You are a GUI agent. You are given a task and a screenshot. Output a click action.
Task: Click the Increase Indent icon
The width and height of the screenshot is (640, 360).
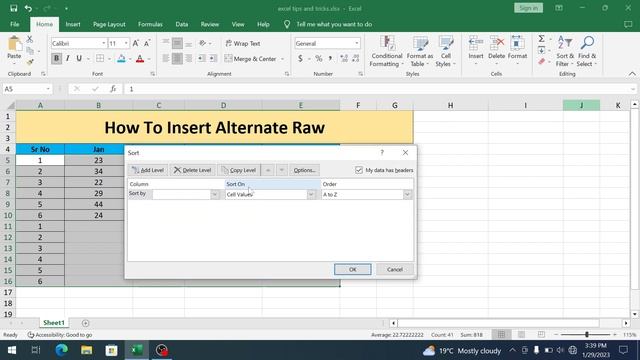click(x=213, y=59)
